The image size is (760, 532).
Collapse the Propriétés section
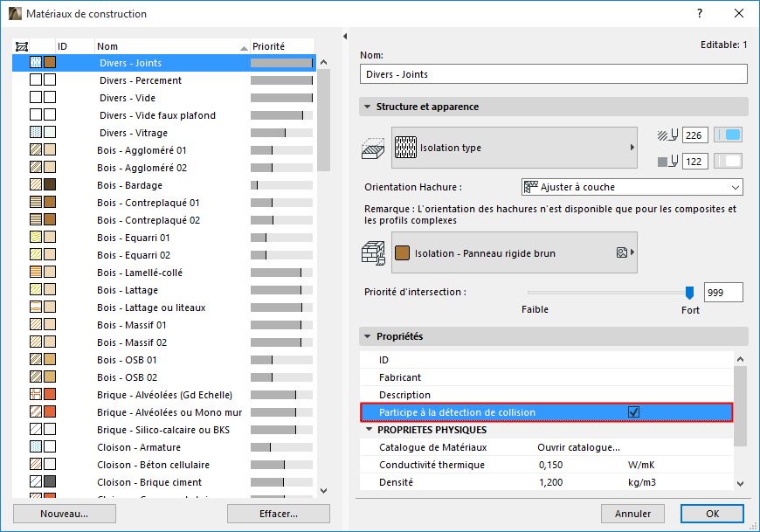coord(368,336)
